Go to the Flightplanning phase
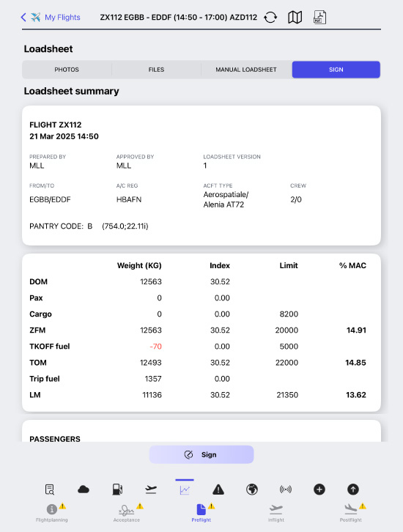The width and height of the screenshot is (403, 532). [x=52, y=513]
